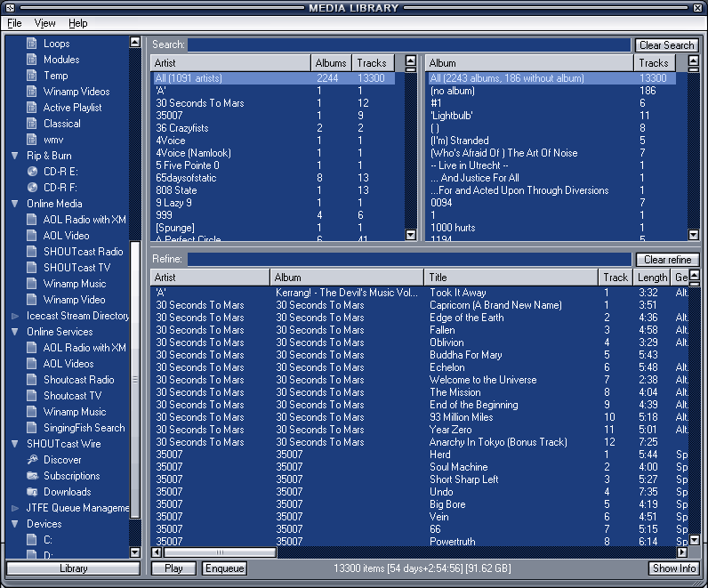This screenshot has width=708, height=588.
Task: Click artist pane scroll down arrow
Action: point(410,235)
